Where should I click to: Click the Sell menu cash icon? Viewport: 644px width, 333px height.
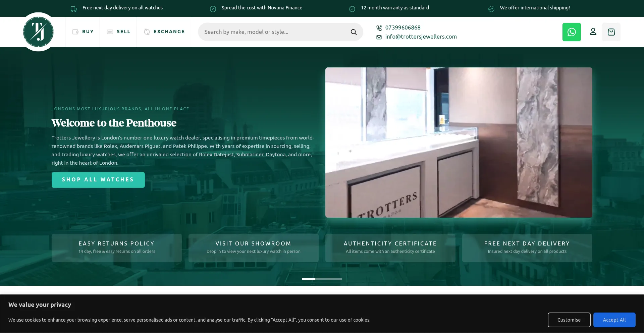(x=110, y=32)
